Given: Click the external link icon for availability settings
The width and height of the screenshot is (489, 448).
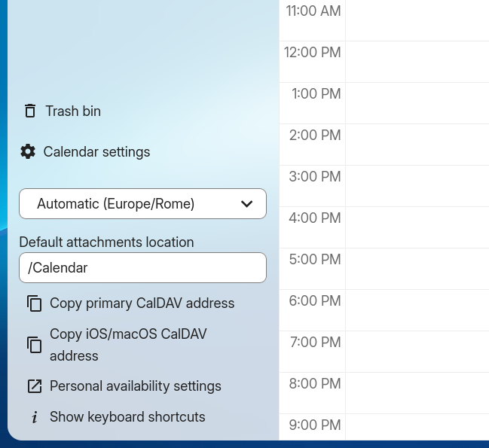Looking at the screenshot, I should (x=34, y=386).
